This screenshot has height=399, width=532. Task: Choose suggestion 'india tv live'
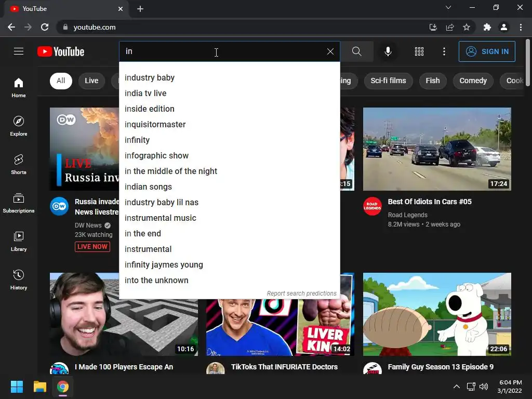click(x=229, y=94)
